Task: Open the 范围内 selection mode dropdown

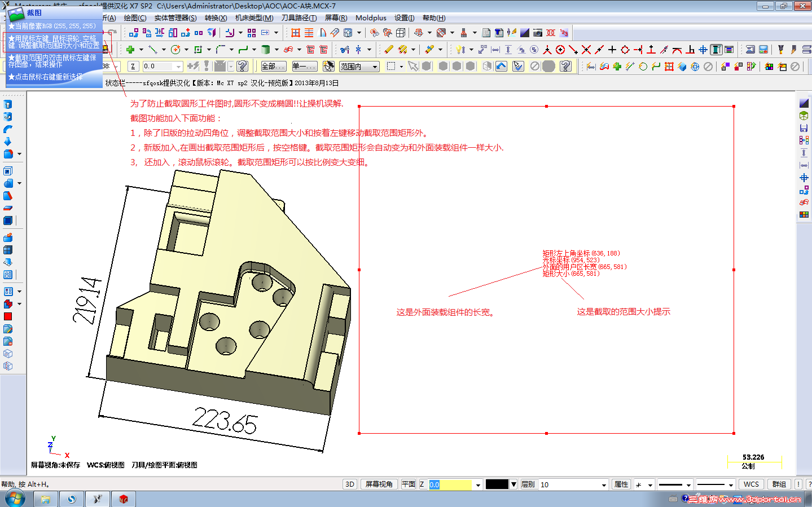Action: pos(375,67)
